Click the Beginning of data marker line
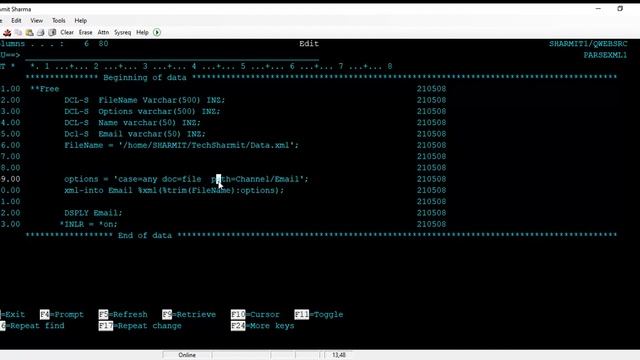The height and width of the screenshot is (360, 640). (321, 78)
